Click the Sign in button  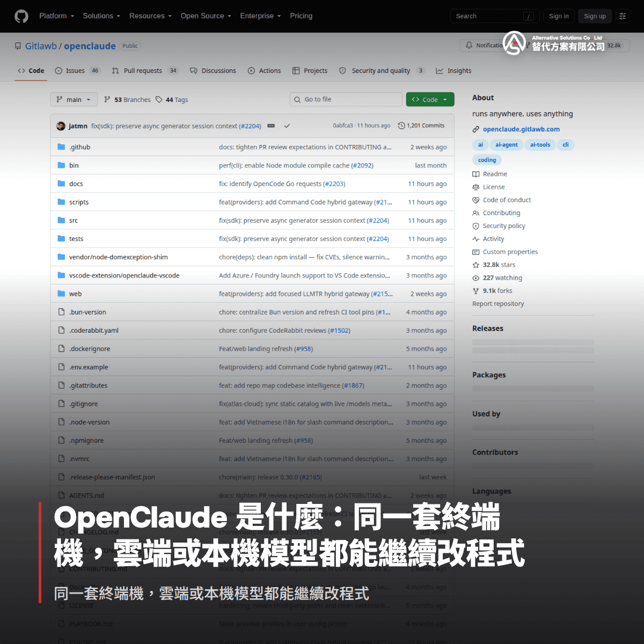tap(559, 16)
